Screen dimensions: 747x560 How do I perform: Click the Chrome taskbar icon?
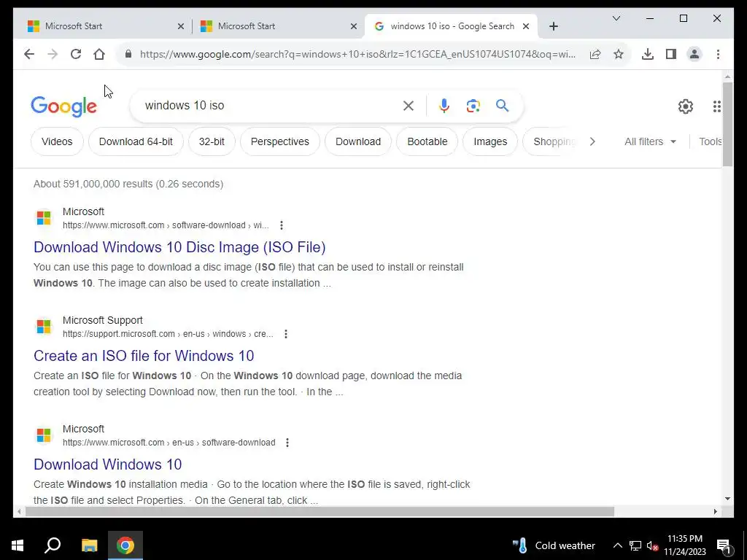125,545
